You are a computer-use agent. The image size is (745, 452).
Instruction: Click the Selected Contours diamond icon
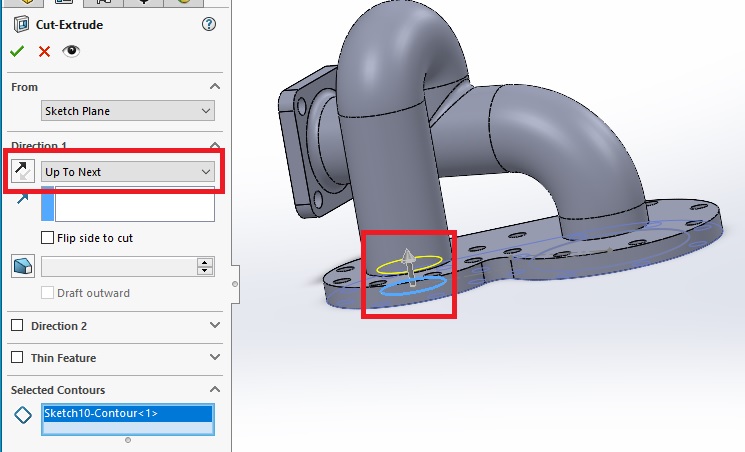tap(23, 415)
